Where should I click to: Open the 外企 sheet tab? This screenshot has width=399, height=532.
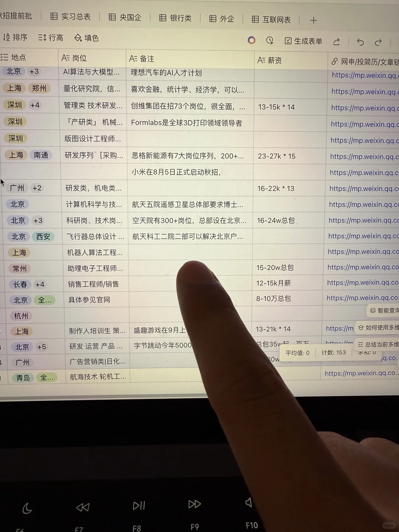point(222,18)
